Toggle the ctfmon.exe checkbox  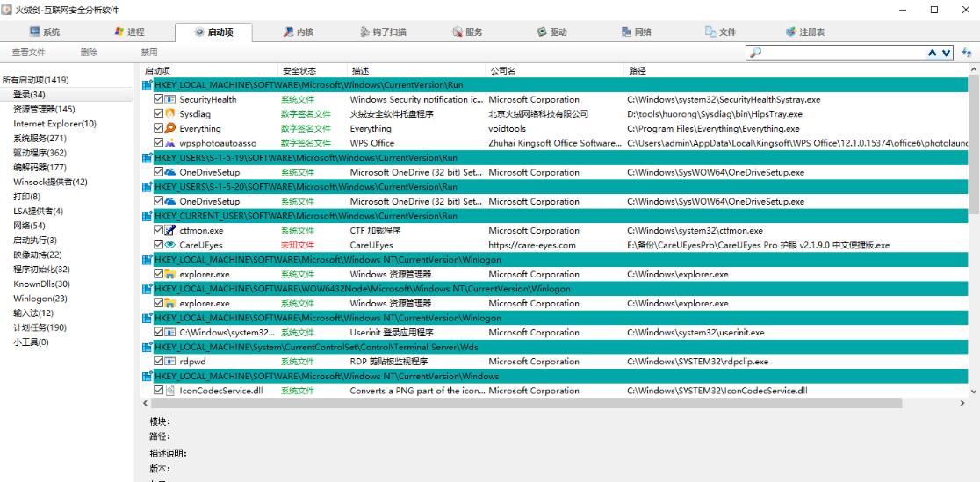pyautogui.click(x=158, y=230)
